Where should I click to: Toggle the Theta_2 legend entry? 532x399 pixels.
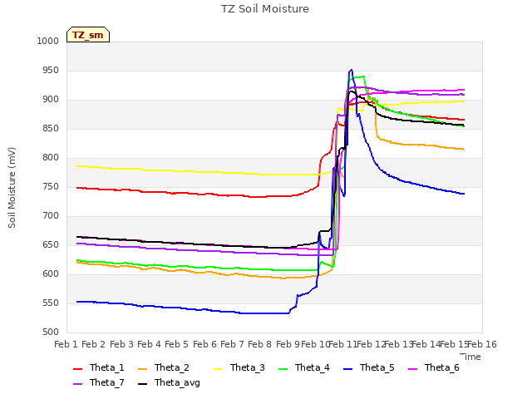click(x=164, y=367)
